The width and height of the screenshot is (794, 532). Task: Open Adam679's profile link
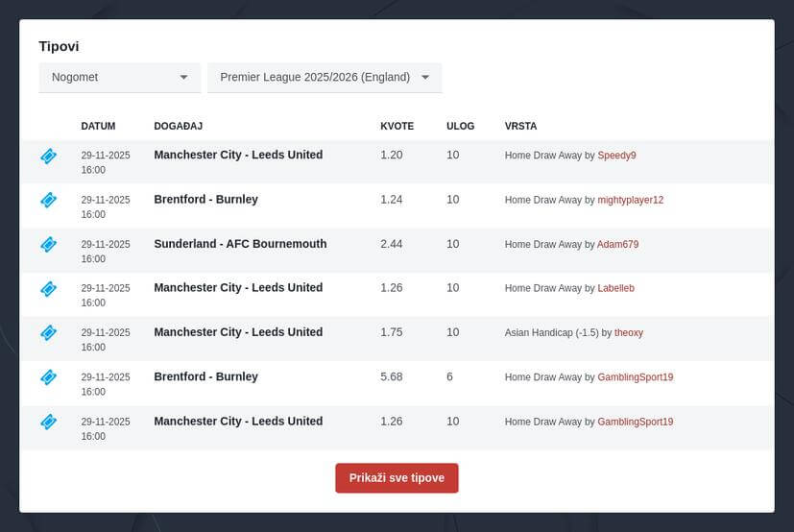617,244
